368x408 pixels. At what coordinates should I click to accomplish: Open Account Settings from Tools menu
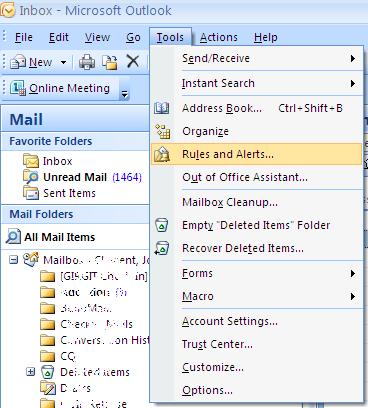pyautogui.click(x=256, y=321)
